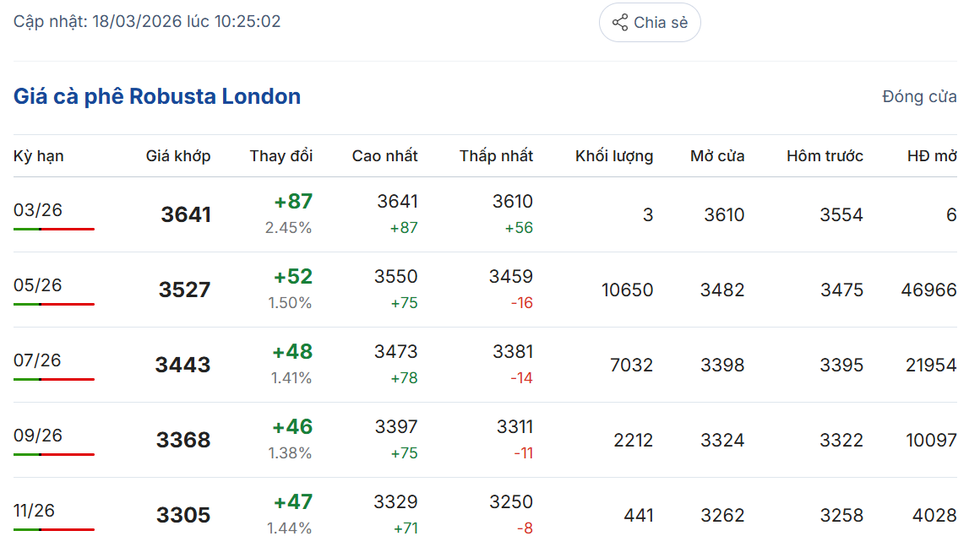Click the Giá khớp column header
980x547 pixels.
coord(178,155)
